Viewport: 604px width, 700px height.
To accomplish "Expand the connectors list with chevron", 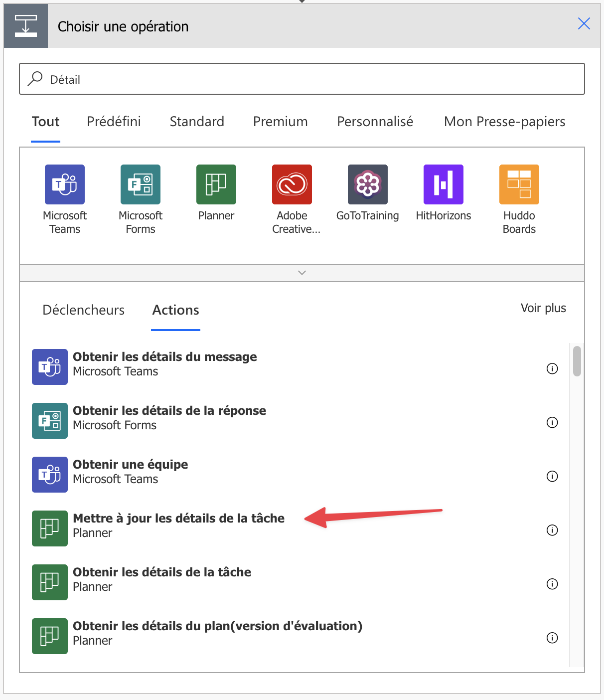I will tap(302, 273).
